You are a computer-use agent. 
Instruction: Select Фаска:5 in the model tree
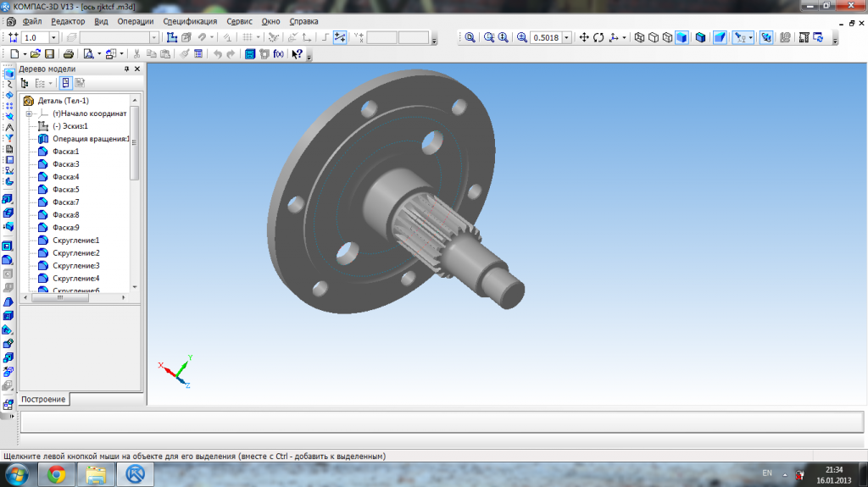tap(66, 190)
